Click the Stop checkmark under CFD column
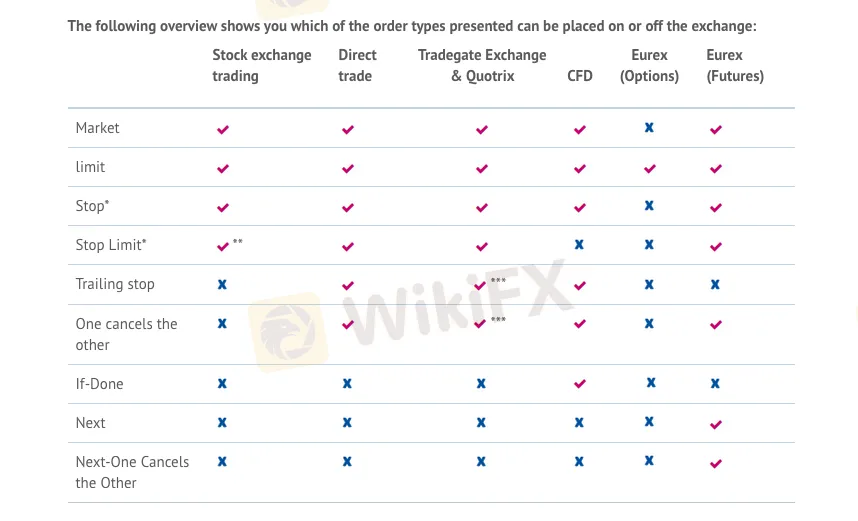Image resolution: width=858 pixels, height=521 pixels. (x=580, y=208)
